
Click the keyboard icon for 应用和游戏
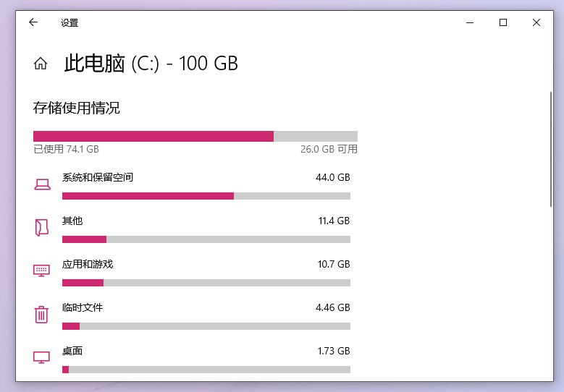pyautogui.click(x=42, y=270)
